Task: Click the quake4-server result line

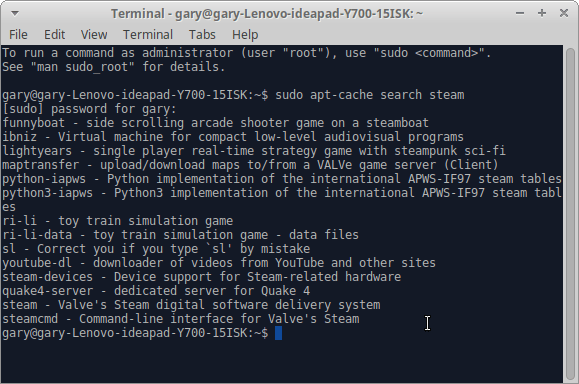Action: click(x=156, y=291)
